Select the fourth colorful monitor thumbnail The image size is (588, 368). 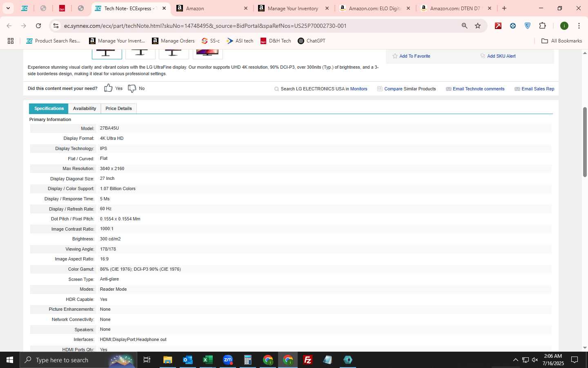click(x=207, y=54)
